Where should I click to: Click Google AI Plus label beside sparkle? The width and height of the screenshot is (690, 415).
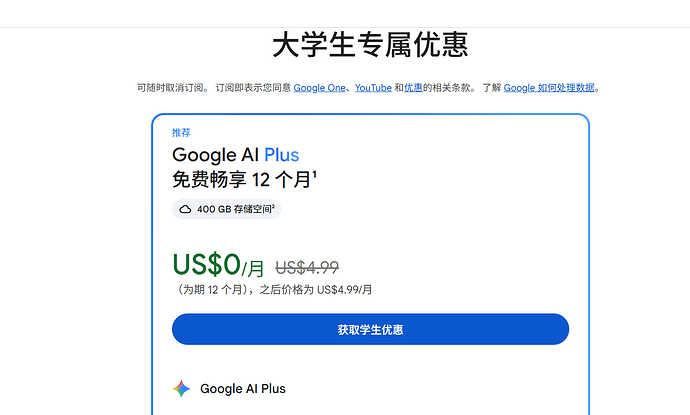pyautogui.click(x=243, y=389)
